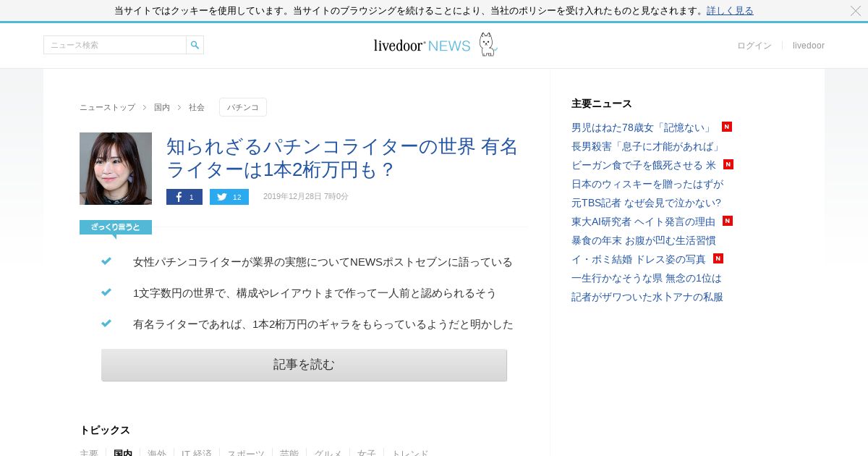
Task: Open 暴食の年末 お腹が凹む生活習慣 link
Action: [644, 240]
